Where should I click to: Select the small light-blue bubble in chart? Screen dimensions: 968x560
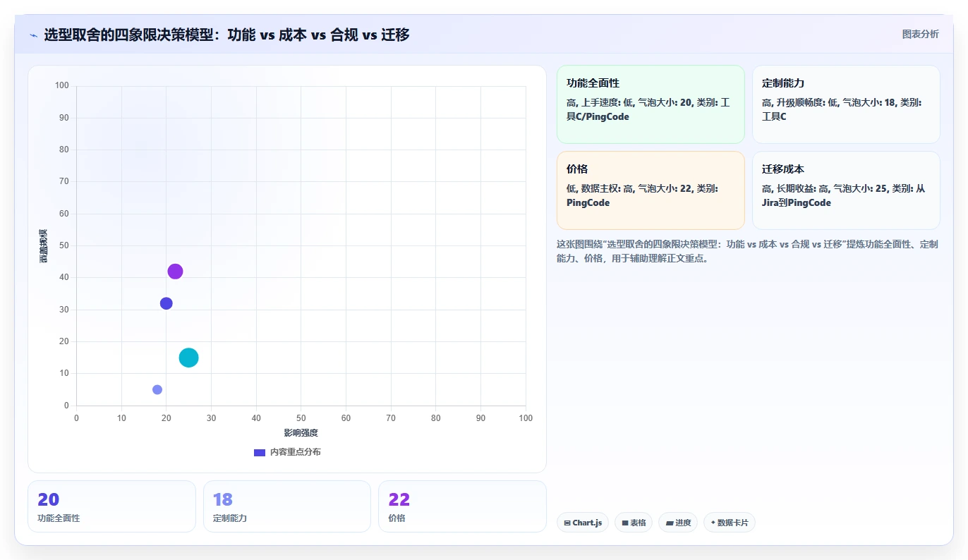tap(157, 389)
